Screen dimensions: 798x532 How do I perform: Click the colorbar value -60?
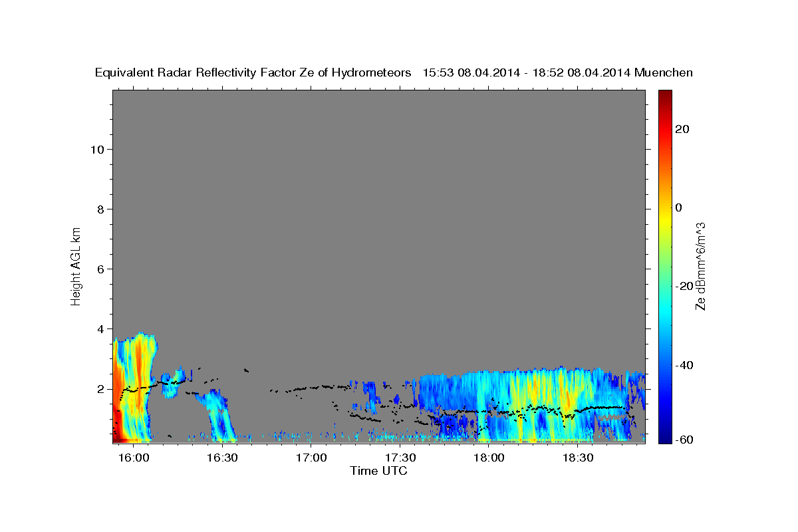click(x=683, y=439)
